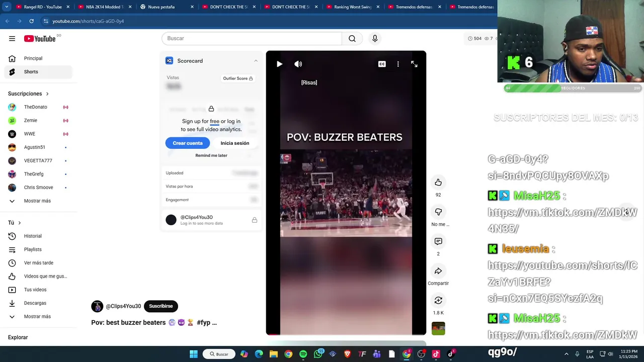Subscribe to @Clips4You30 with Suscribirse
The width and height of the screenshot is (644, 362).
(161, 306)
